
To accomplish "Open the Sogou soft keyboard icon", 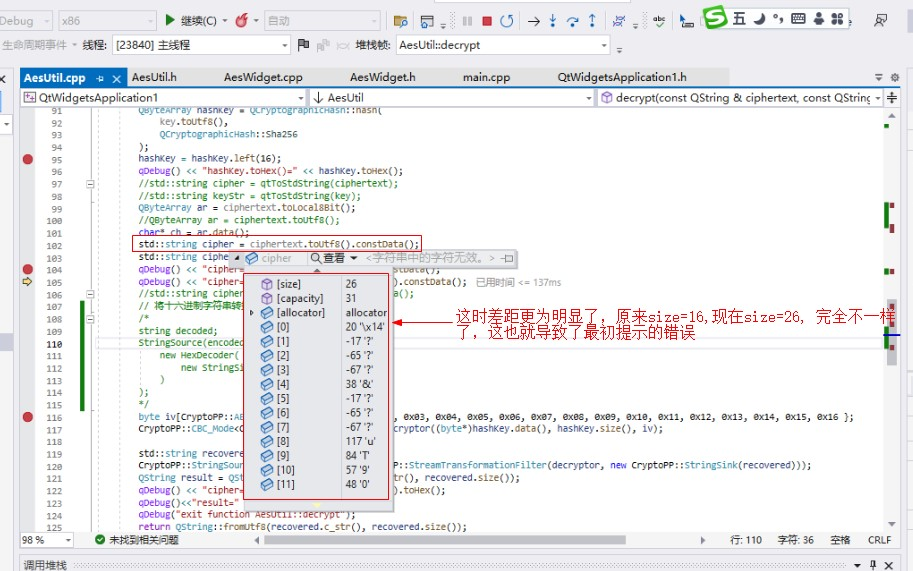I will pyautogui.click(x=799, y=19).
